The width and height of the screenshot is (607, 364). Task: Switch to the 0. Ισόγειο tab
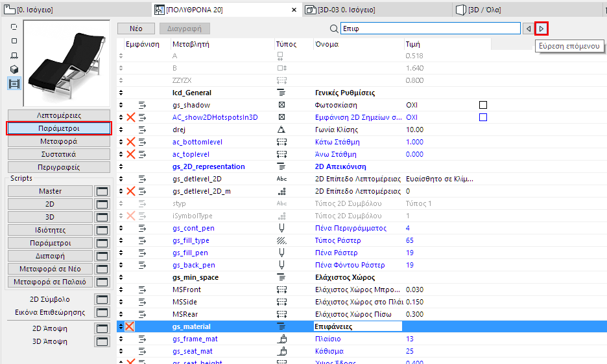tap(75, 10)
